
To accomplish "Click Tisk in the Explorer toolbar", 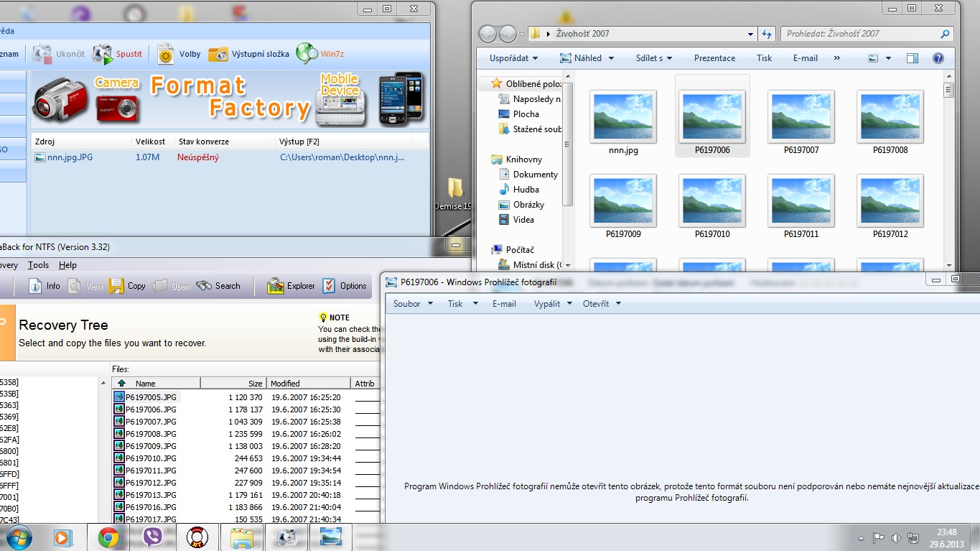I will coord(764,58).
